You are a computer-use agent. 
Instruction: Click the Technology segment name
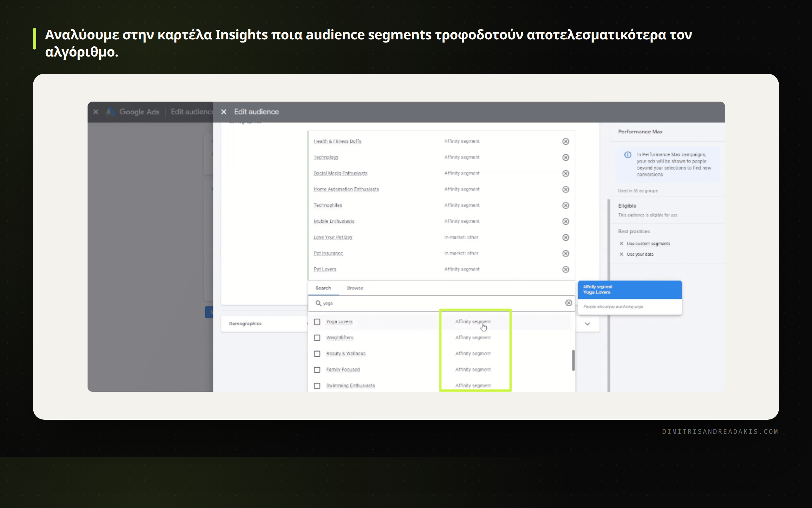pyautogui.click(x=326, y=157)
